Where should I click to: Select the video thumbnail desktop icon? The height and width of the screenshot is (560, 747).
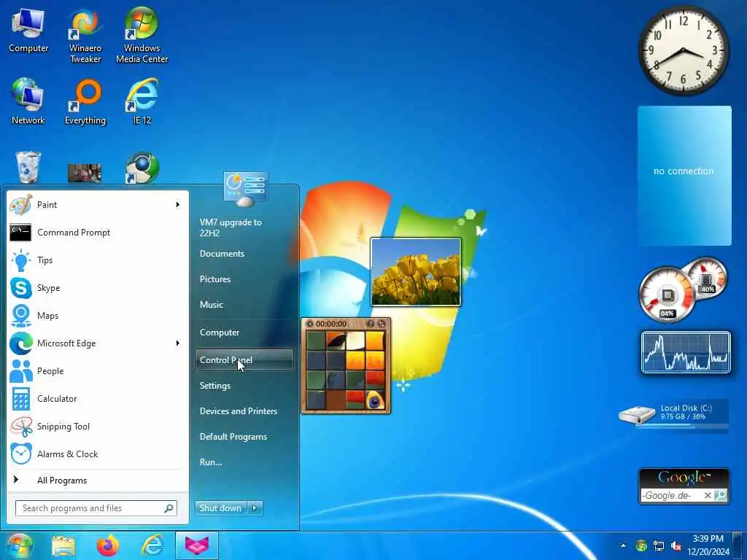(x=85, y=174)
